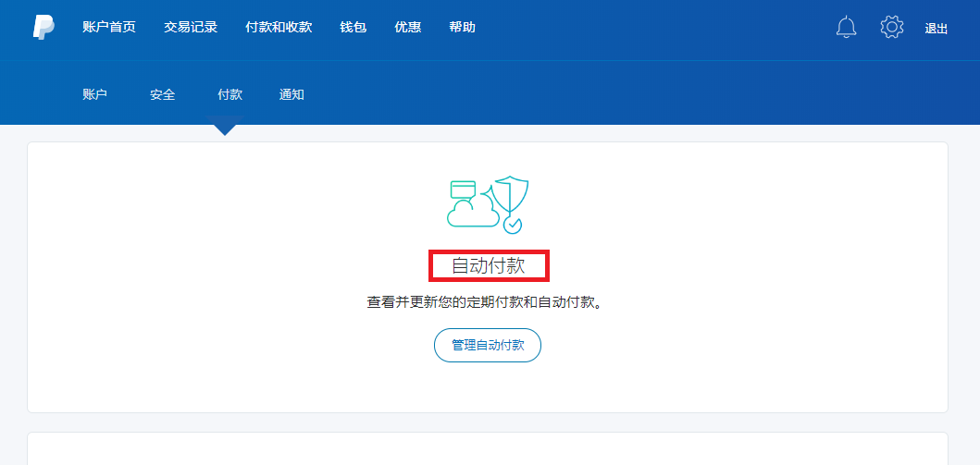
Task: Select the 付款 settings tab
Action: pyautogui.click(x=230, y=95)
